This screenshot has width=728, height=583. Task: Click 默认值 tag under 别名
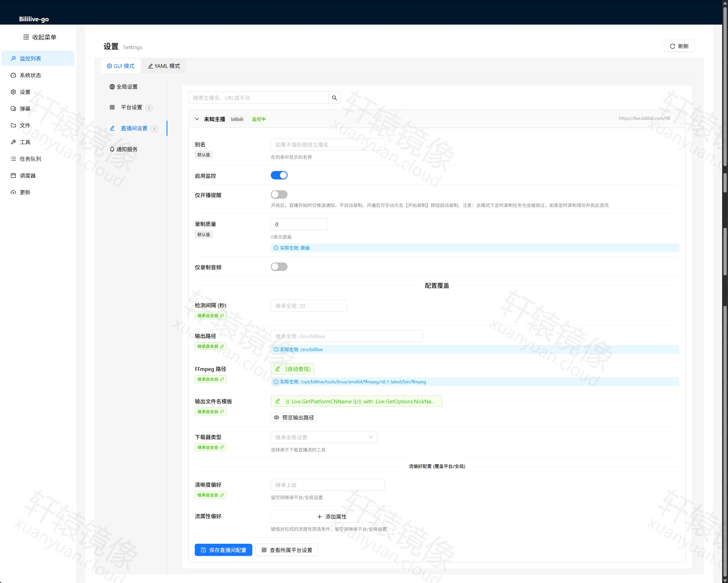pyautogui.click(x=203, y=155)
